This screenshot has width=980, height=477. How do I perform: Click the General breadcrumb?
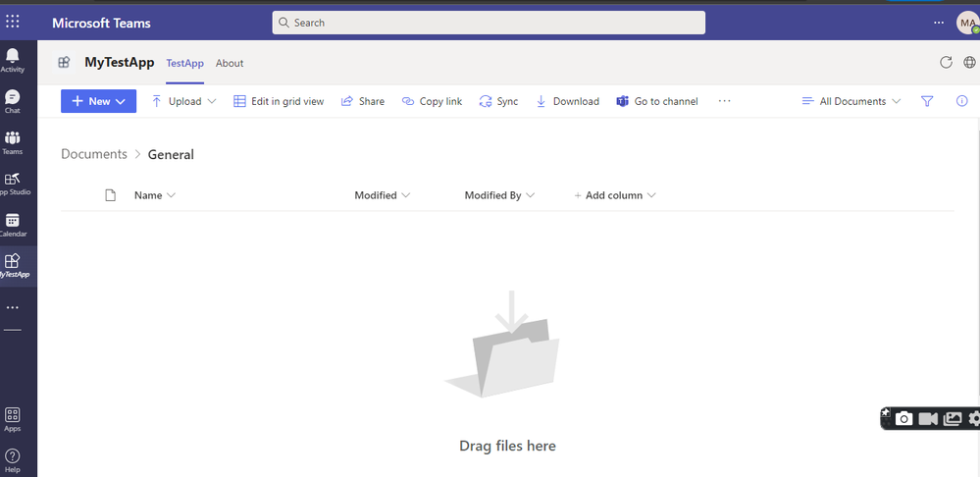[x=171, y=154]
